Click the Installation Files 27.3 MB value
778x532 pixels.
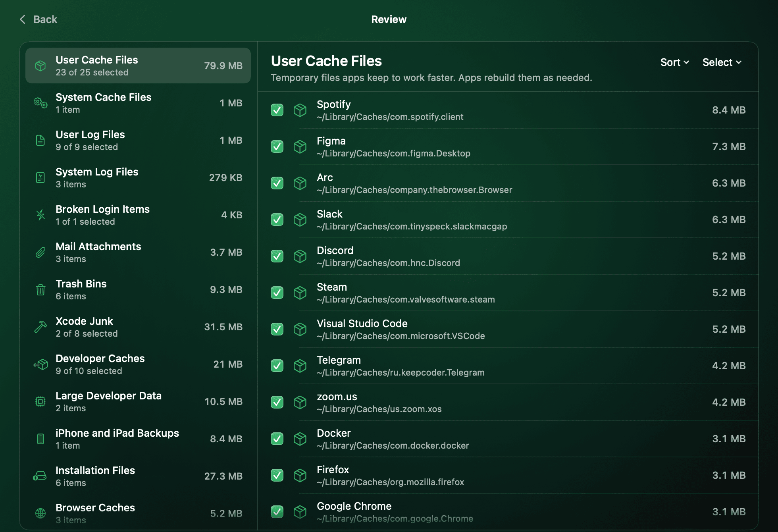coord(223,476)
